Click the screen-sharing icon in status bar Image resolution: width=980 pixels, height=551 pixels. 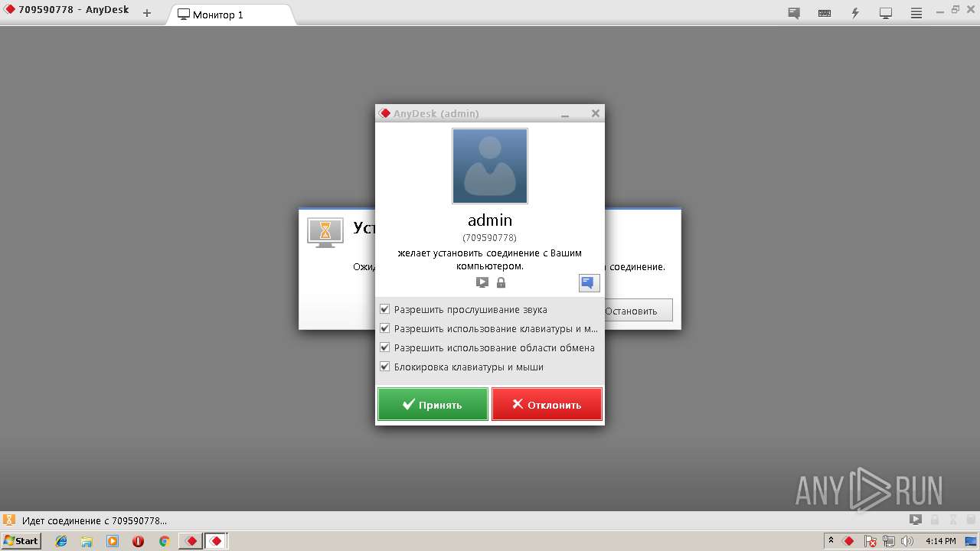[916, 520]
